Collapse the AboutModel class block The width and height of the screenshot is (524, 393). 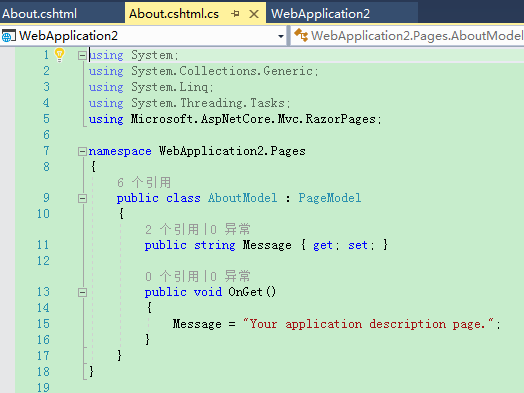pyautogui.click(x=82, y=199)
